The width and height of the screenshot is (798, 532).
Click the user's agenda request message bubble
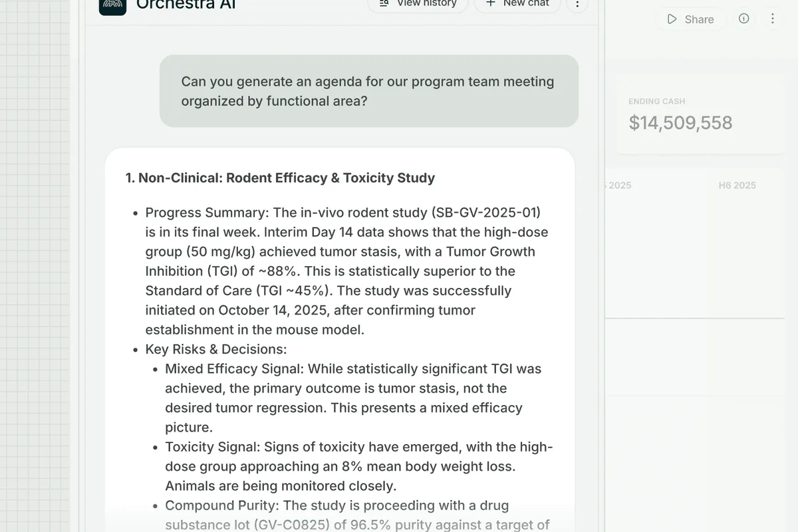click(369, 91)
